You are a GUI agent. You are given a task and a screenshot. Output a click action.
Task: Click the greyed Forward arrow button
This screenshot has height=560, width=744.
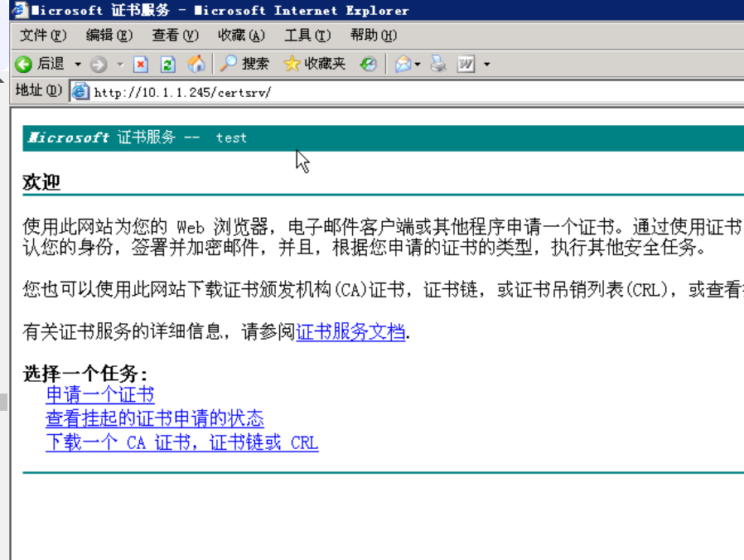(99, 64)
